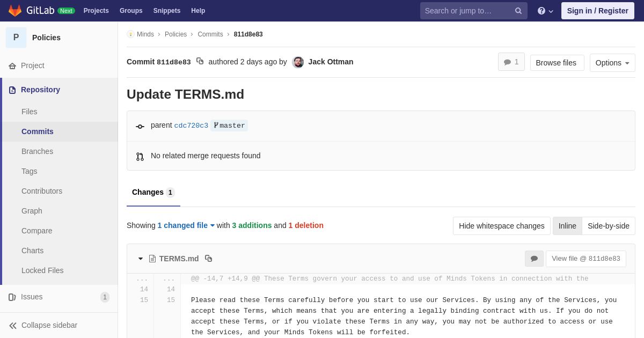Click Hide whitespace changes button

click(x=502, y=226)
